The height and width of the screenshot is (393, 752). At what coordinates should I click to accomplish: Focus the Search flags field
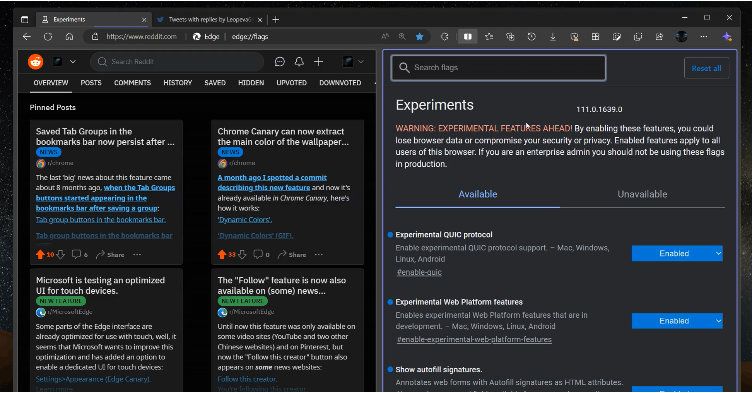point(498,68)
